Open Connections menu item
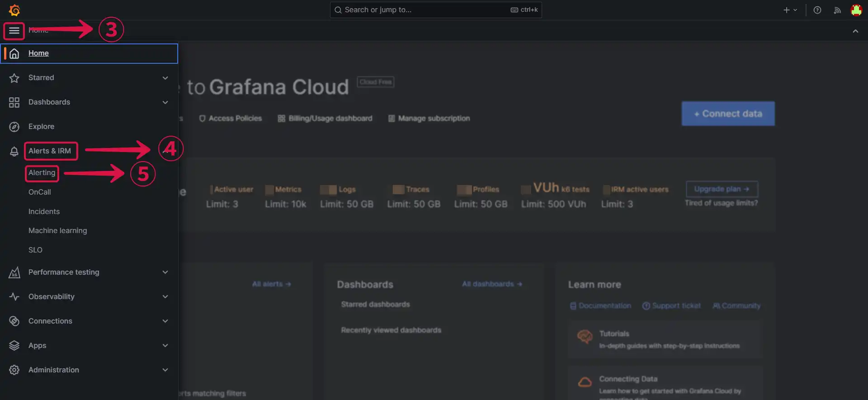The width and height of the screenshot is (868, 400). click(50, 321)
